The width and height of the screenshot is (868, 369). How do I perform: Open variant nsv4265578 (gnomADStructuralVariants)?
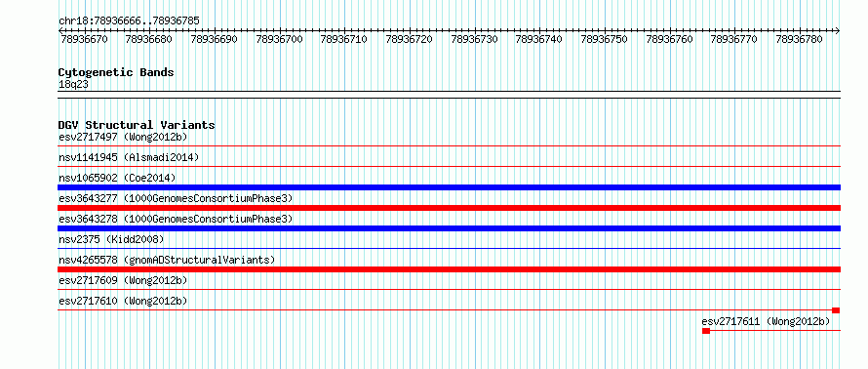click(x=167, y=260)
